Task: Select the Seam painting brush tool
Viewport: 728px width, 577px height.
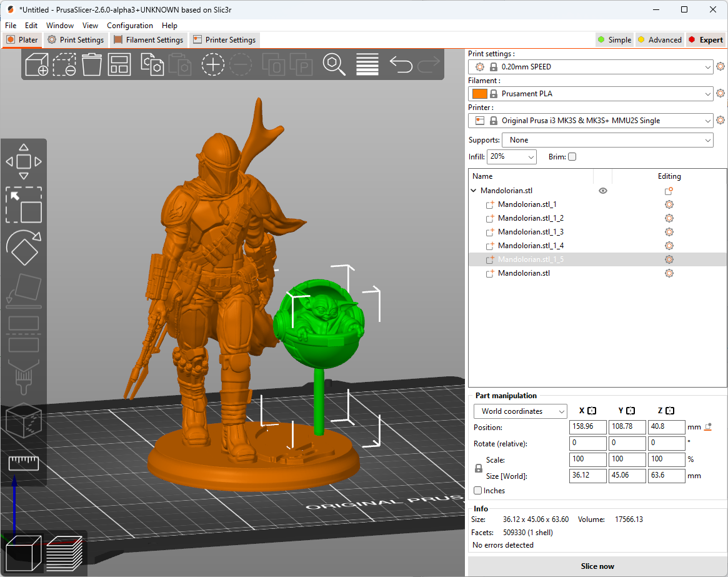Action: point(24,377)
